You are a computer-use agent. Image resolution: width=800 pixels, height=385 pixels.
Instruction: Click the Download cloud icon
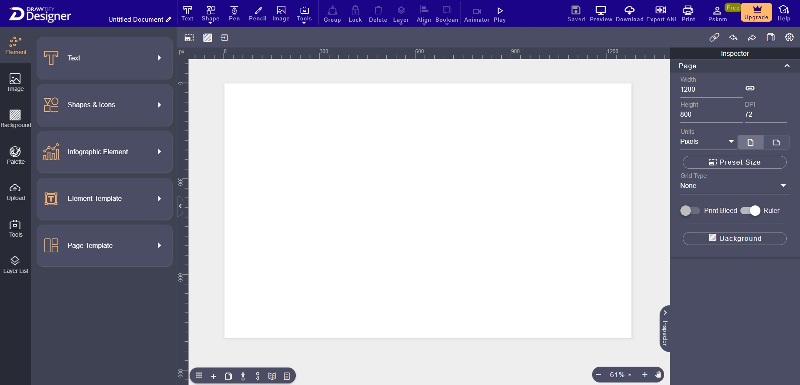[x=630, y=14]
